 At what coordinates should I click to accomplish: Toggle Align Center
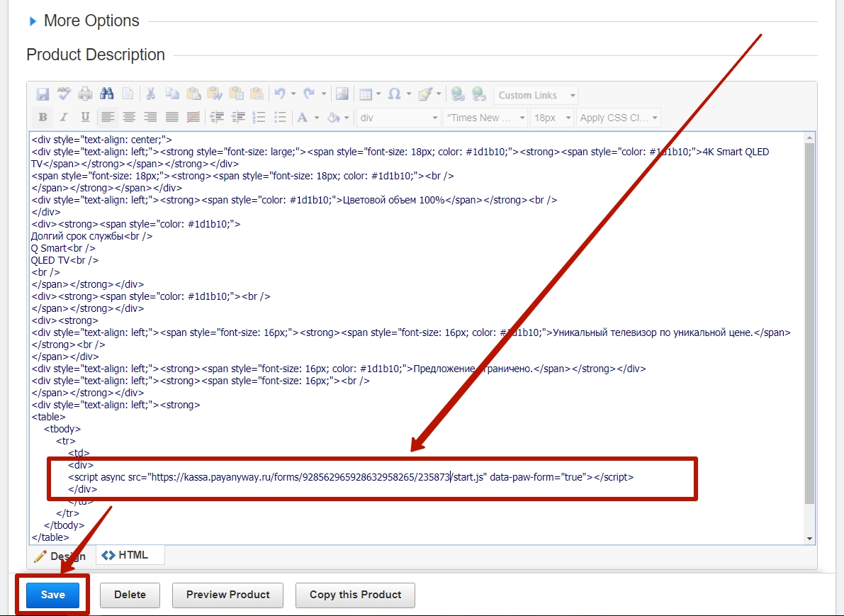pos(129,117)
